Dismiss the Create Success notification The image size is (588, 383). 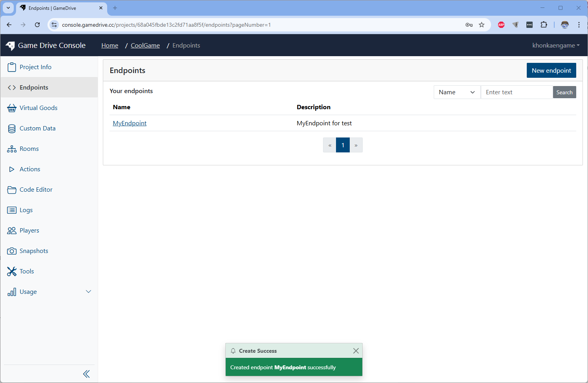356,351
